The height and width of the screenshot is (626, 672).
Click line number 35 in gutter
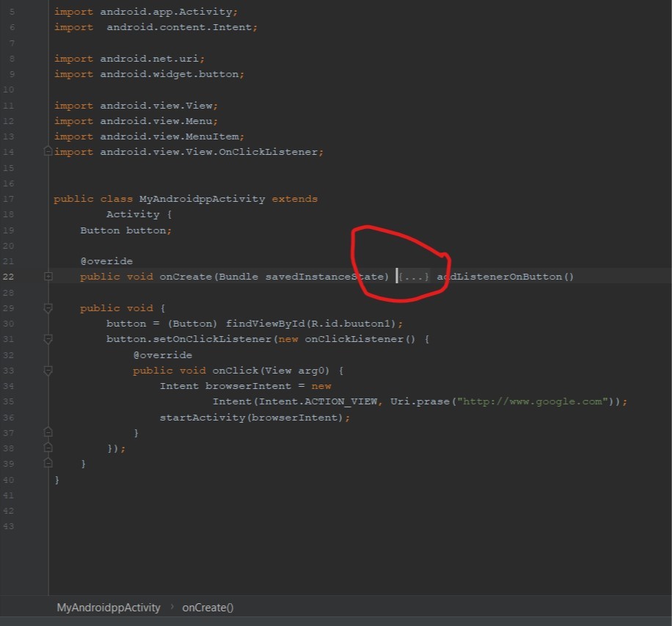(x=9, y=401)
